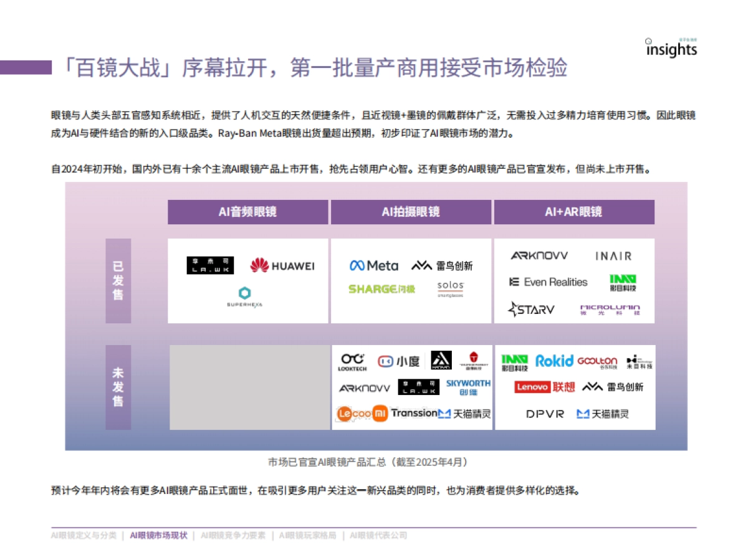
Task: Click the AI拍摄眼镜 column header
Action: tap(410, 212)
